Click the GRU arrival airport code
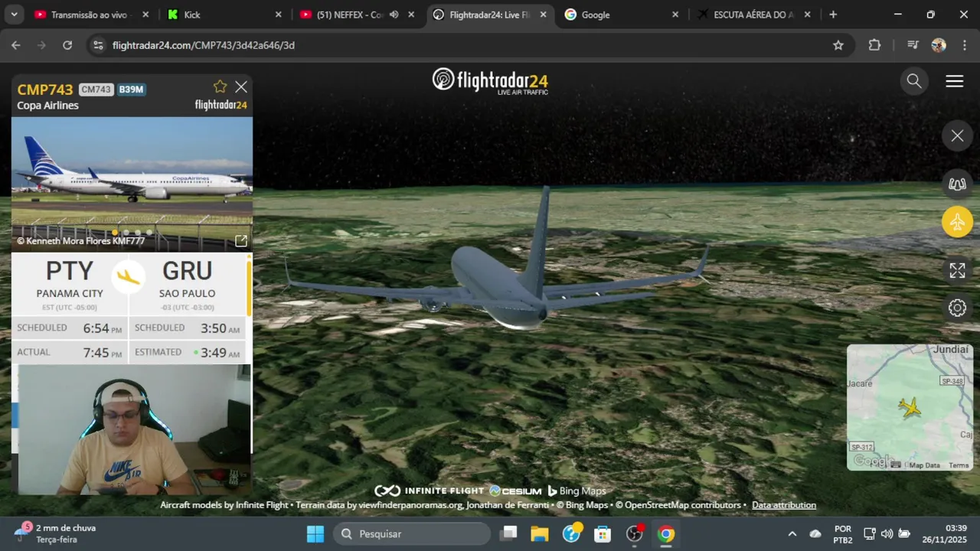Screen dimensions: 980x551 [x=187, y=271]
